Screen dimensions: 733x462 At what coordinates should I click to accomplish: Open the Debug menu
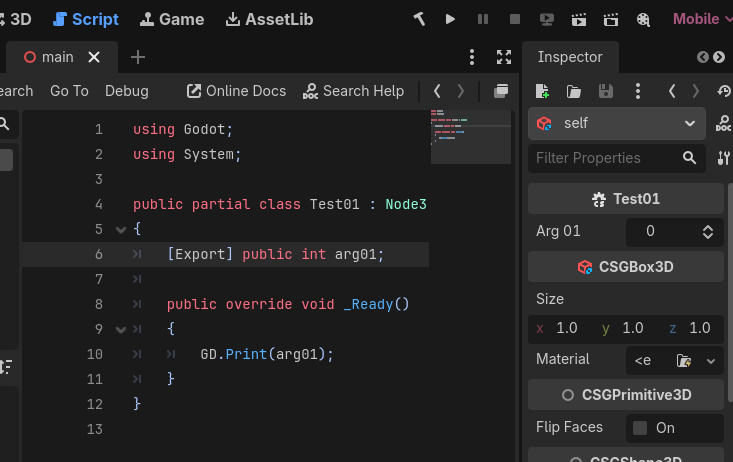pos(127,91)
